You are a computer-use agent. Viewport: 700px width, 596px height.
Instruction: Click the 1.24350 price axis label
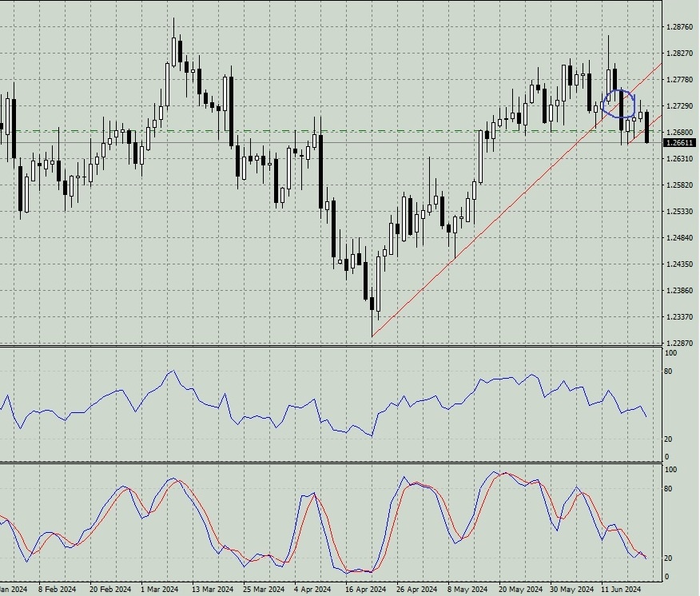[680, 264]
